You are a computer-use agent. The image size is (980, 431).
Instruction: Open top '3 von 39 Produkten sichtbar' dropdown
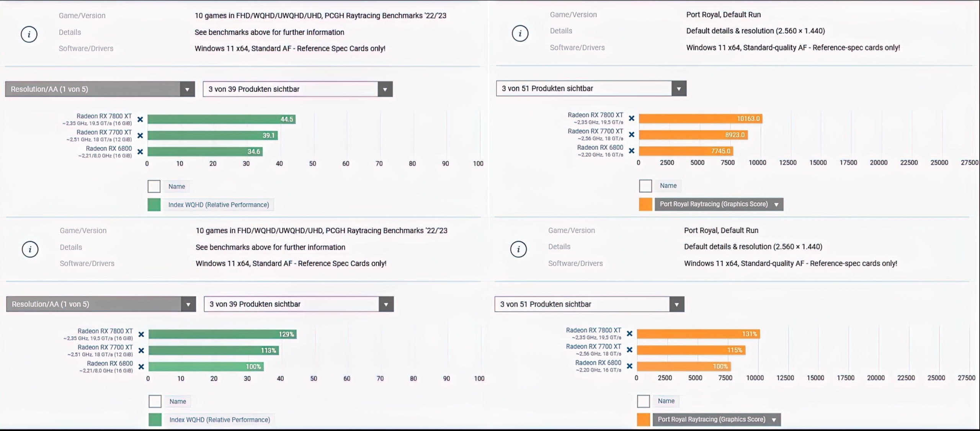297,89
